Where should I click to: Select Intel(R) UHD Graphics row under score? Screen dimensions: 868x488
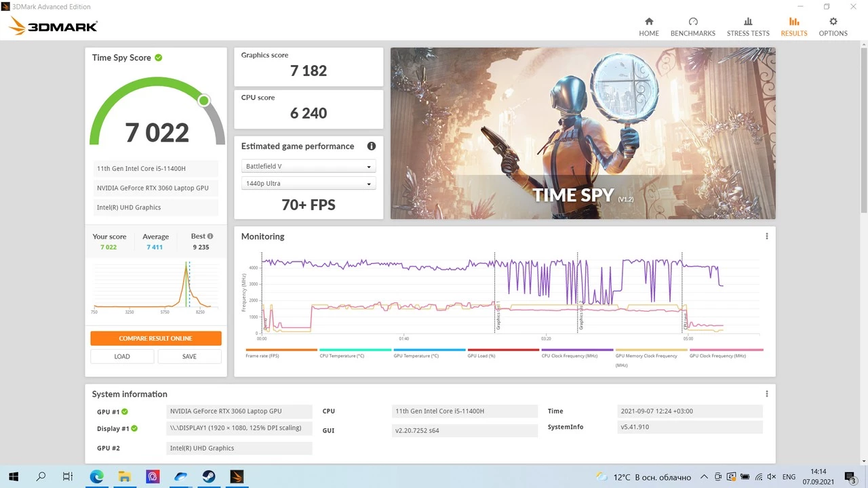point(155,207)
